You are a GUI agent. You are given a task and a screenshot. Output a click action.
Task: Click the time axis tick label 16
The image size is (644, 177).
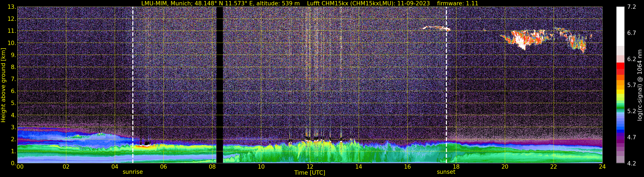click(x=407, y=167)
